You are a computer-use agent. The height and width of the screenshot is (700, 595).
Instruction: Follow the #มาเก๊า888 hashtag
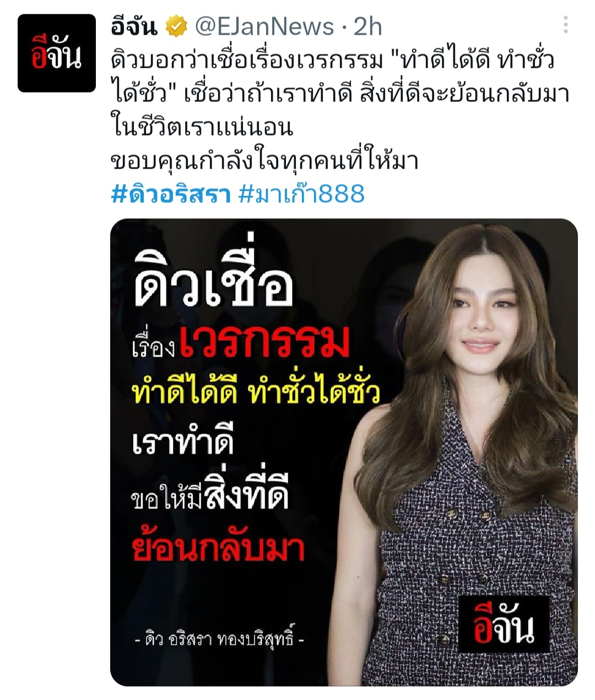coord(302,194)
